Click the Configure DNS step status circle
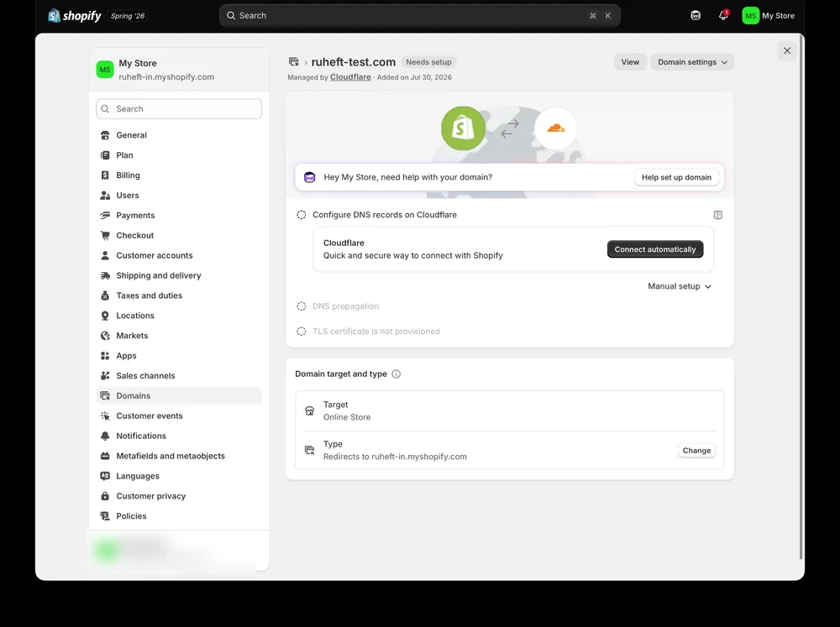 [301, 215]
